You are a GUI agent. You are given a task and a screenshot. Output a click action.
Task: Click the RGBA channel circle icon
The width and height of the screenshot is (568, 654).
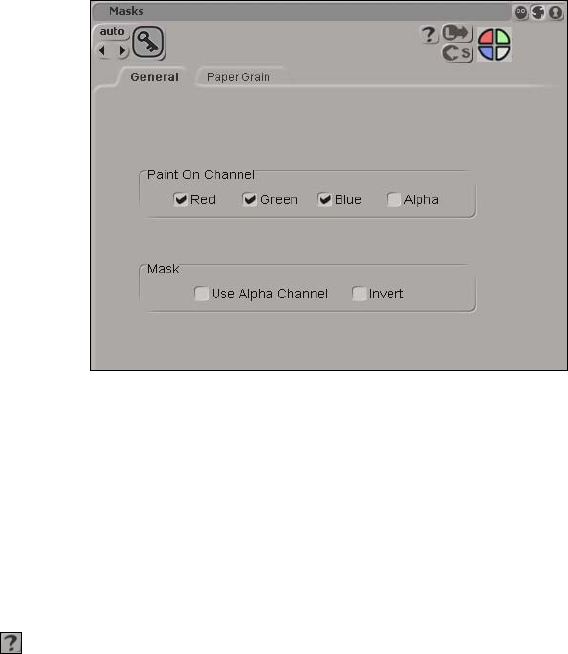pyautogui.click(x=494, y=44)
